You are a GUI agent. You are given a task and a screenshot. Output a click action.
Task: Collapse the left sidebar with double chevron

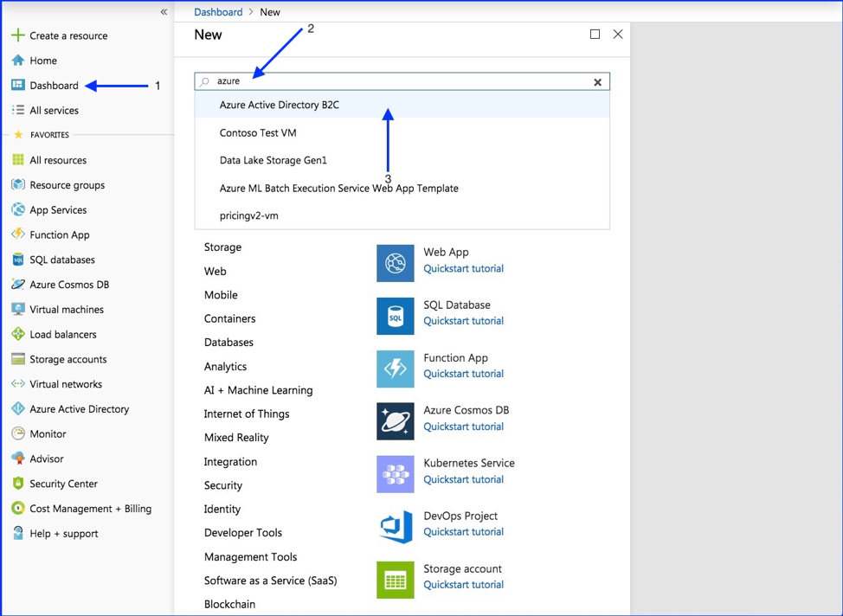pyautogui.click(x=164, y=12)
